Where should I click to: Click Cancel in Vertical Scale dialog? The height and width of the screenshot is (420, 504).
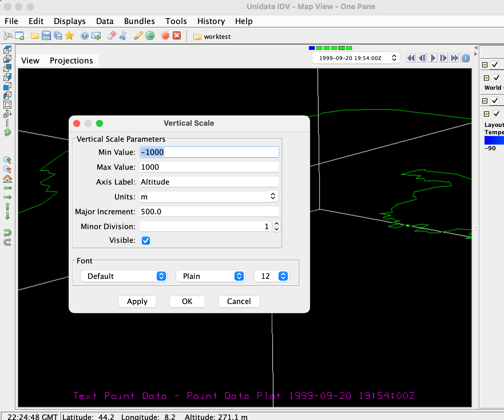pyautogui.click(x=239, y=301)
